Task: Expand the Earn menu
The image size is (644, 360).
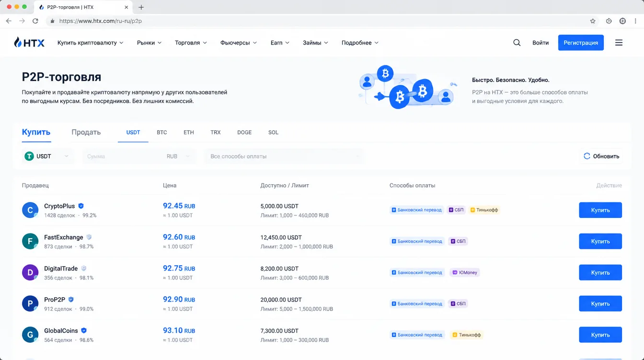Action: point(280,43)
